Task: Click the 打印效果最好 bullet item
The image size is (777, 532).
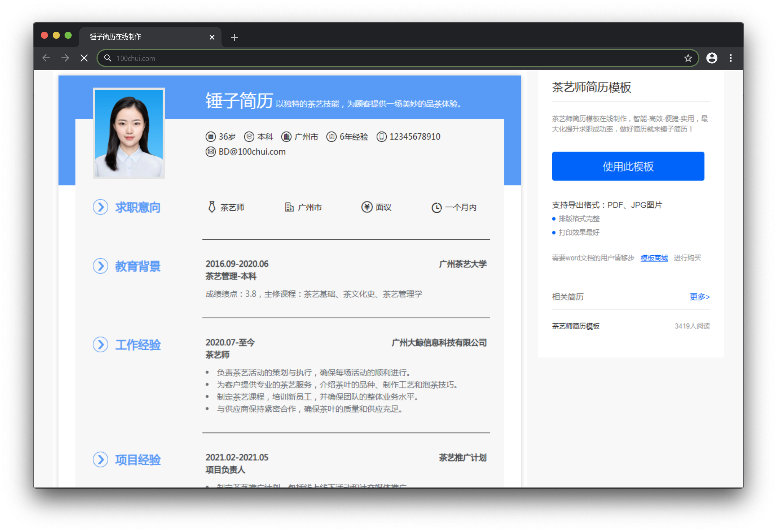Action: (579, 233)
